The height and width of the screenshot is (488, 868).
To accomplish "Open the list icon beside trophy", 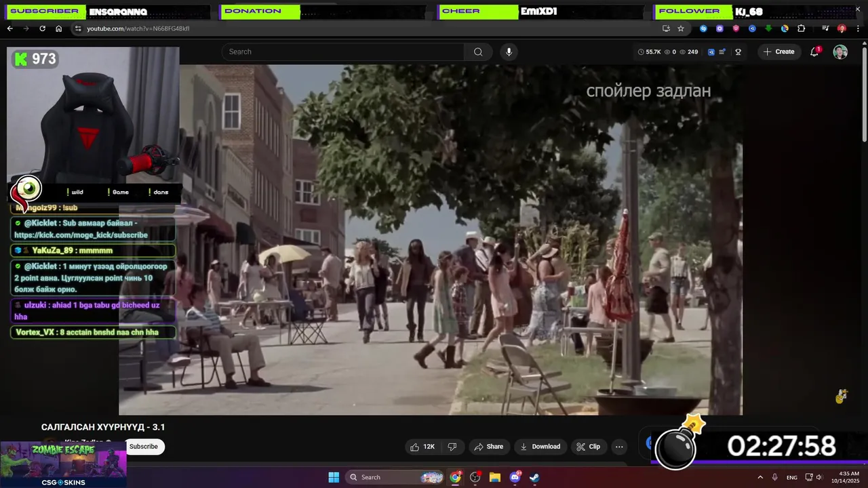I will click(x=722, y=52).
